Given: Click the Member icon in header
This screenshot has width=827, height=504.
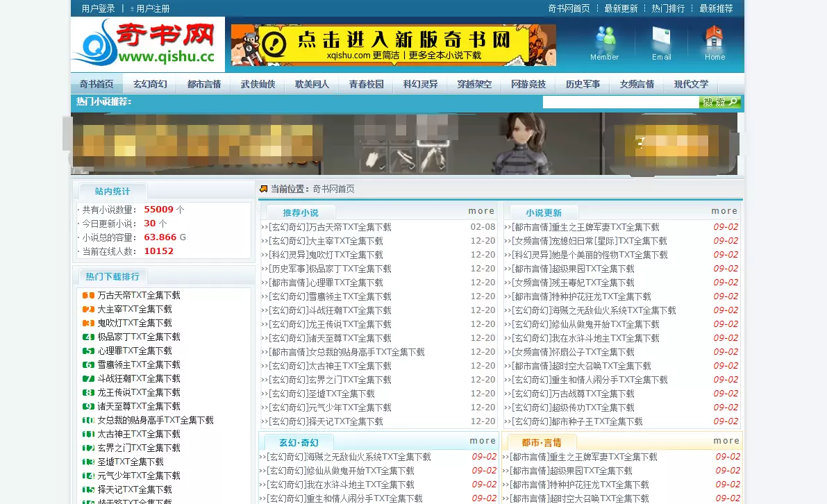Looking at the screenshot, I should (604, 43).
